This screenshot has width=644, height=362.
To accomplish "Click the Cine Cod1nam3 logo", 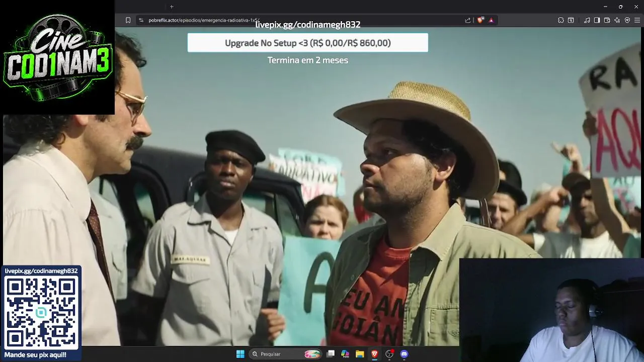I will pyautogui.click(x=57, y=57).
